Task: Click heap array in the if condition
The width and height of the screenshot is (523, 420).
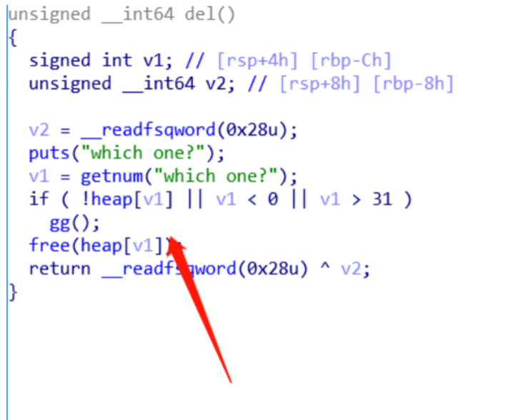Action: [x=111, y=199]
